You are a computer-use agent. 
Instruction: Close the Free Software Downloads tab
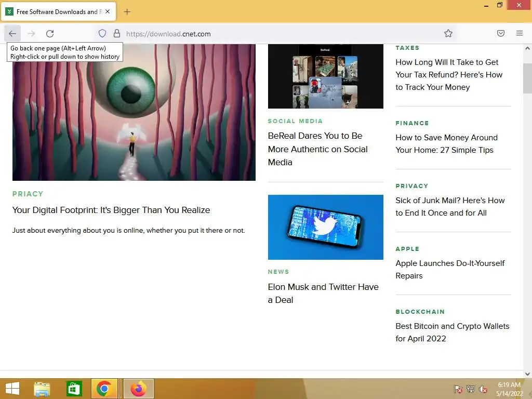pyautogui.click(x=108, y=11)
